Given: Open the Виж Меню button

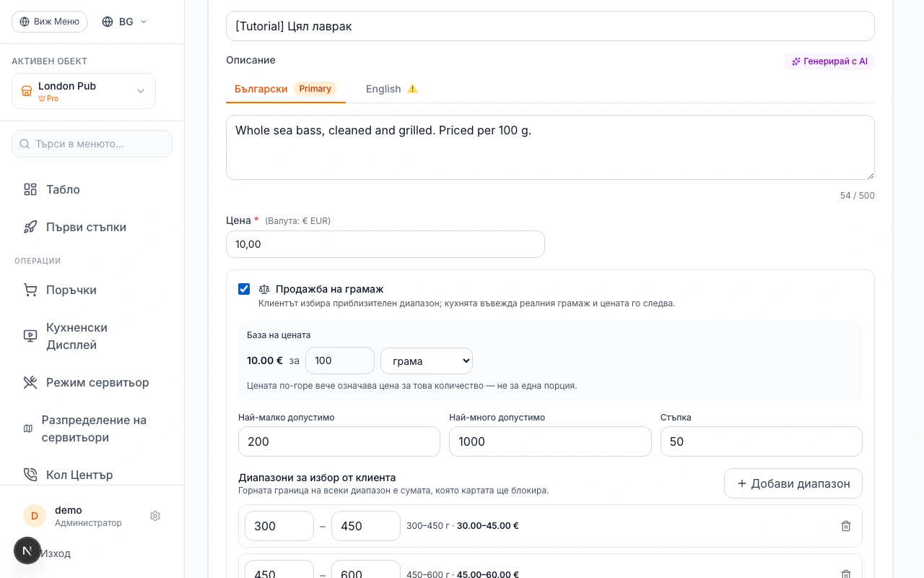Looking at the screenshot, I should tap(49, 22).
